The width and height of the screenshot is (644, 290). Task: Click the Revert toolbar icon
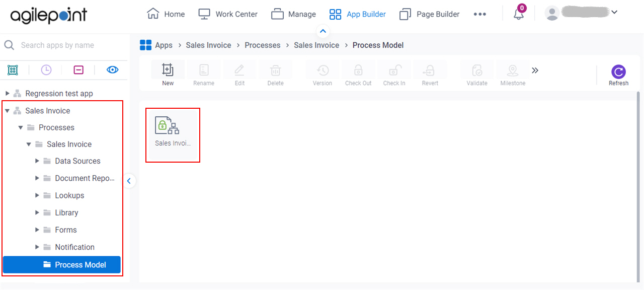(x=430, y=70)
